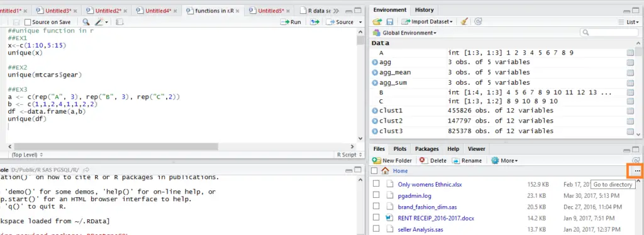Switch to the History tab
Image resolution: width=644 pixels, height=235 pixels.
[x=425, y=10]
